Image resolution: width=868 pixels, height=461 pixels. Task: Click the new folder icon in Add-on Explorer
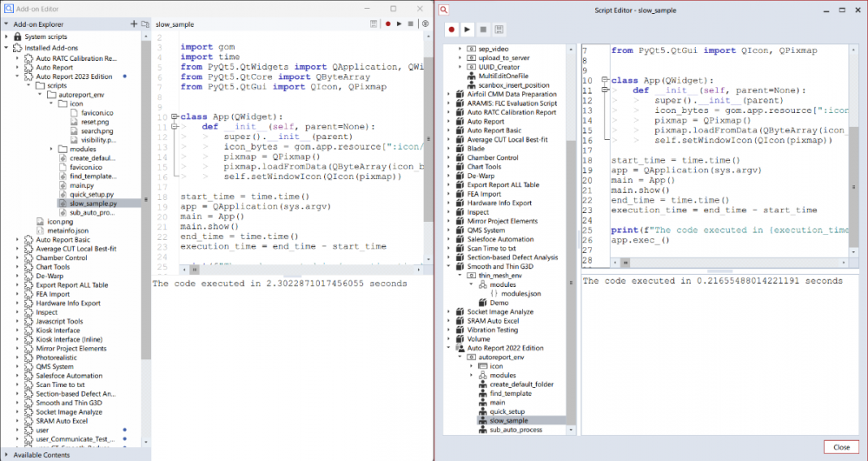[144, 23]
